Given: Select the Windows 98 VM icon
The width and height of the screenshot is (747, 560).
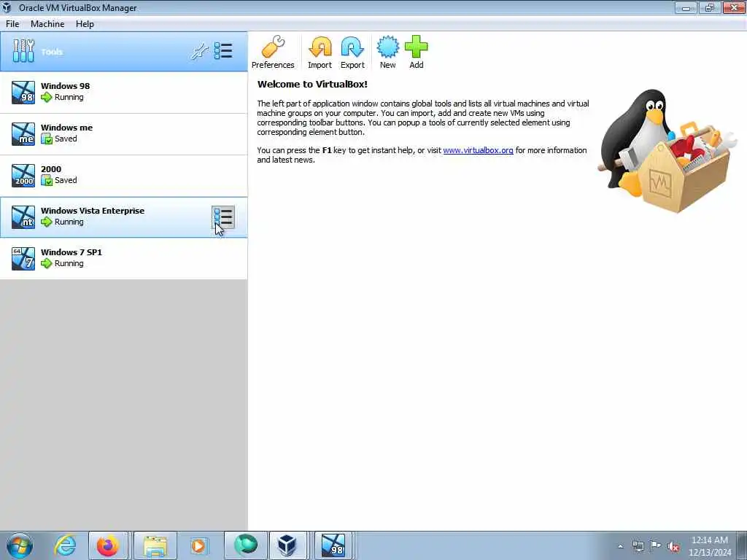Looking at the screenshot, I should pos(23,93).
